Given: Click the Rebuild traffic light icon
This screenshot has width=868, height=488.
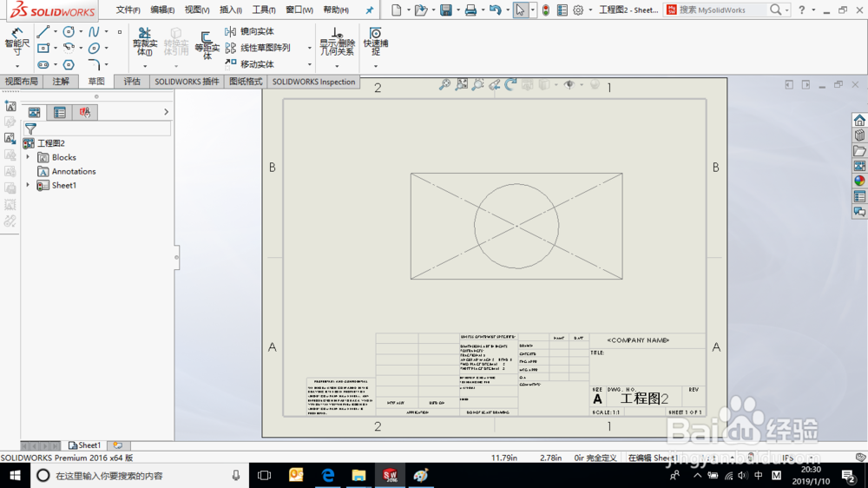Looking at the screenshot, I should click(546, 10).
